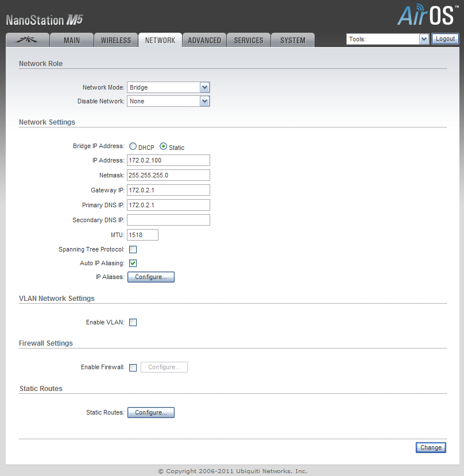
Task: Select the DHCP radio button
Action: tap(133, 146)
